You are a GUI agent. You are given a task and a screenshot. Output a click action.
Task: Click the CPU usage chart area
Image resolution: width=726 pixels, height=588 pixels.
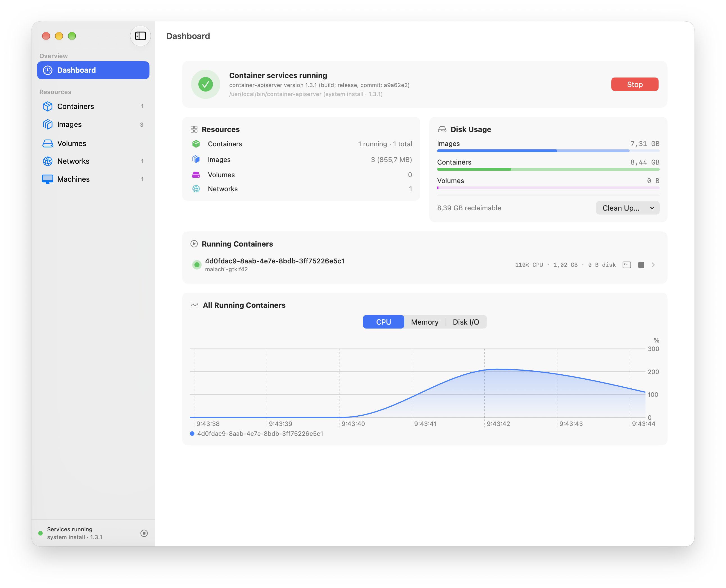click(x=418, y=383)
